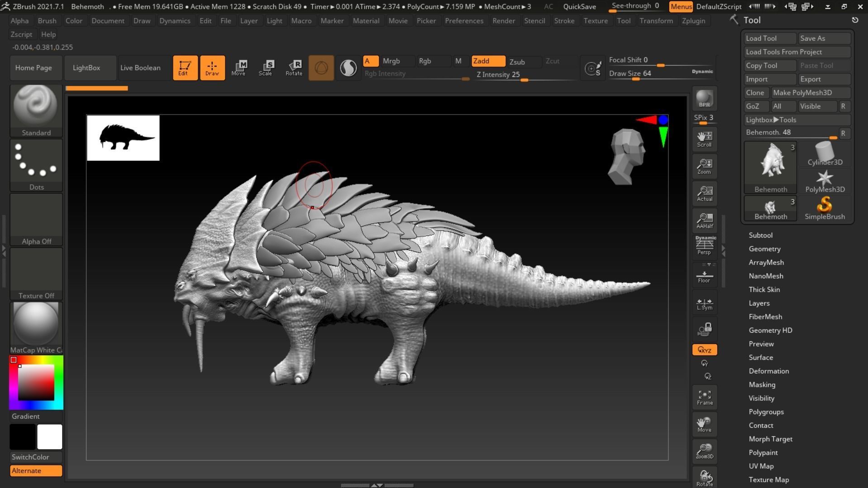Expand the Subtool palette section
Image resolution: width=868 pixels, height=488 pixels.
760,235
